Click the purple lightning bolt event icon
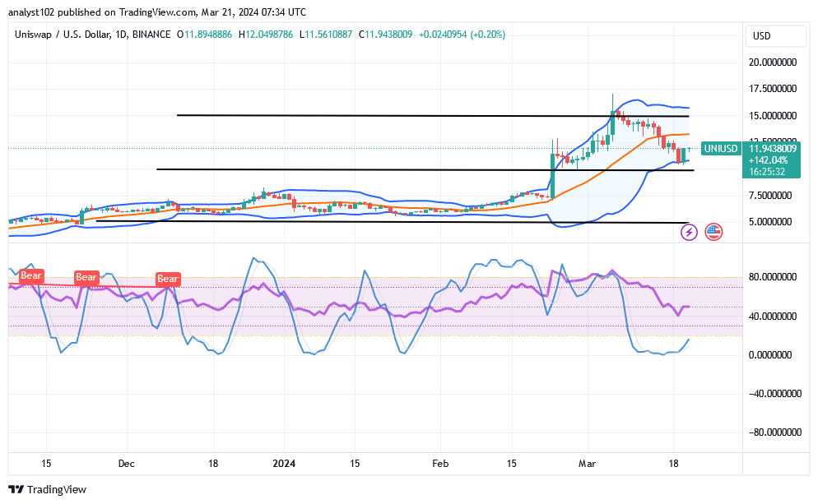 tap(689, 232)
